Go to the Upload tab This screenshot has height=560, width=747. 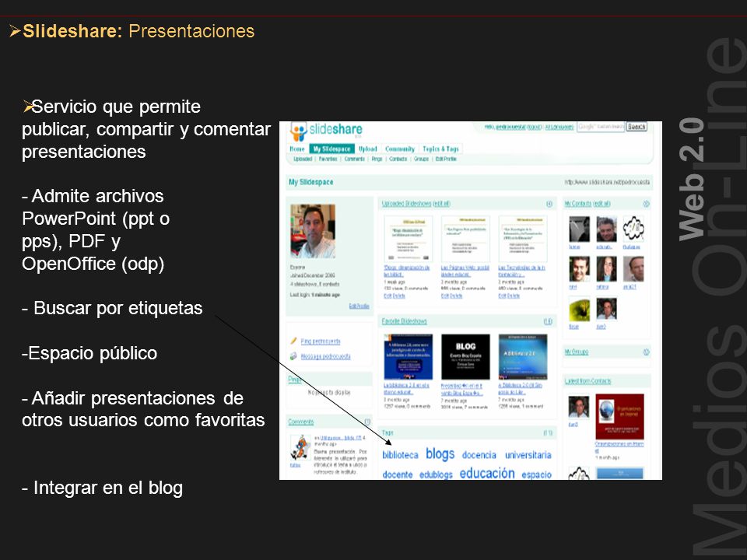368,149
